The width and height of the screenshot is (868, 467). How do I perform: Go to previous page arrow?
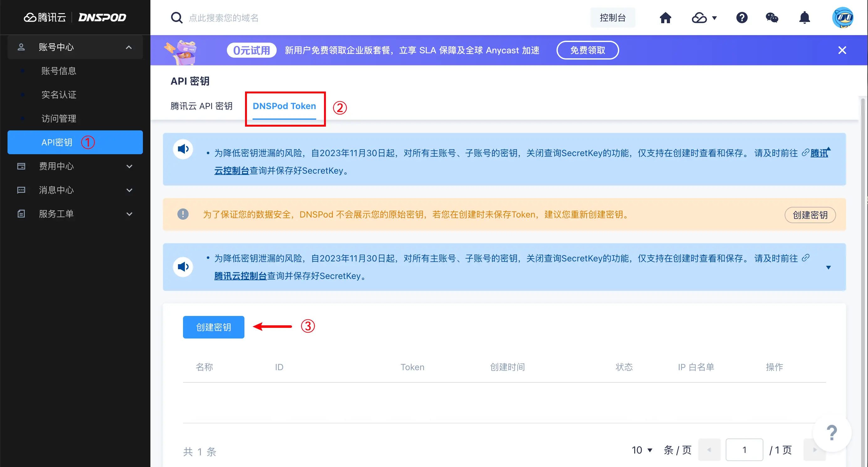(x=709, y=450)
